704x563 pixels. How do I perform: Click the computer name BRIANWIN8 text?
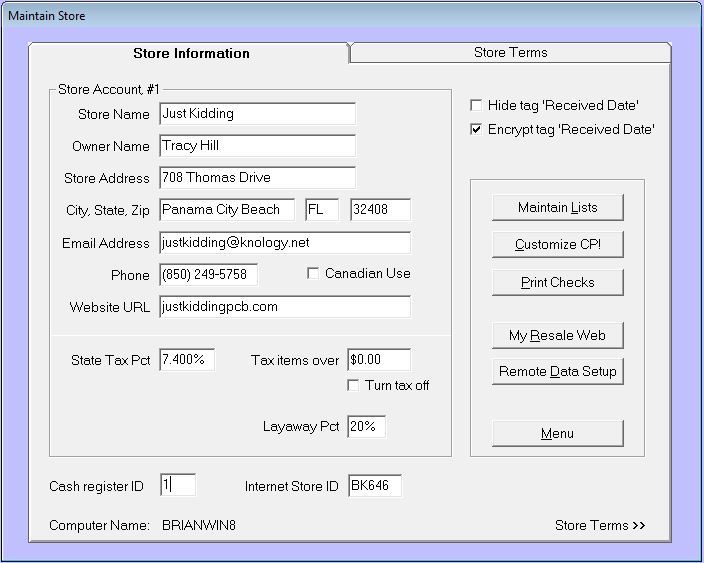click(199, 525)
